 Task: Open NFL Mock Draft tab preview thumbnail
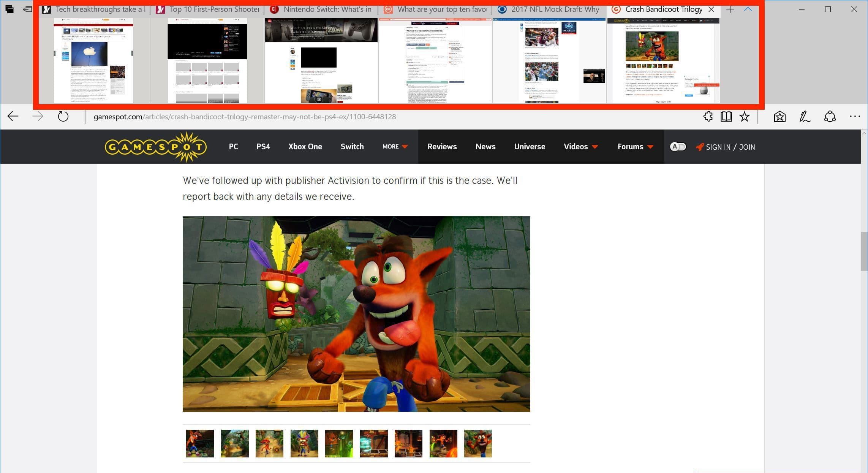pos(549,61)
